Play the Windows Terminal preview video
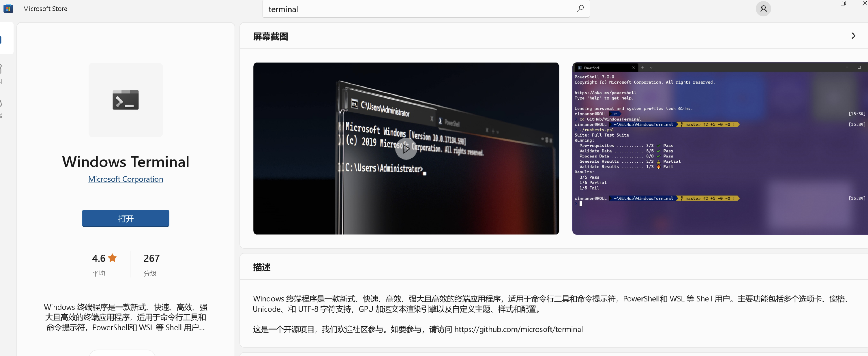Viewport: 868px width, 356px height. (x=406, y=149)
